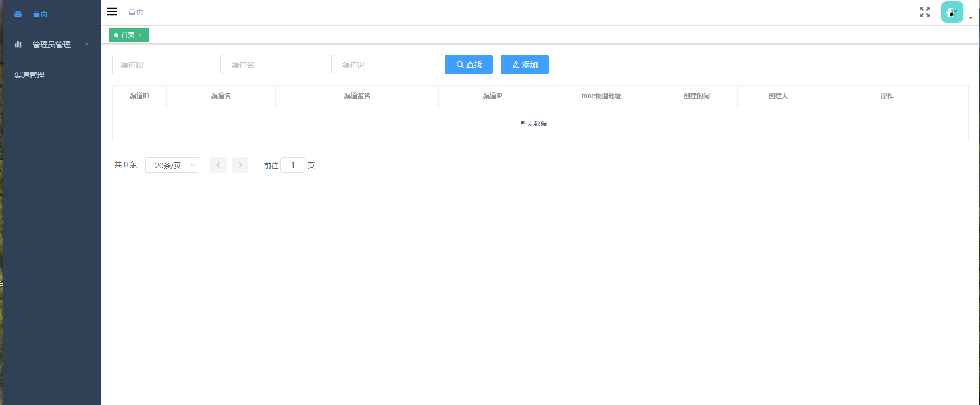
Task: Focus the 渠道名 search field
Action: pos(277,65)
